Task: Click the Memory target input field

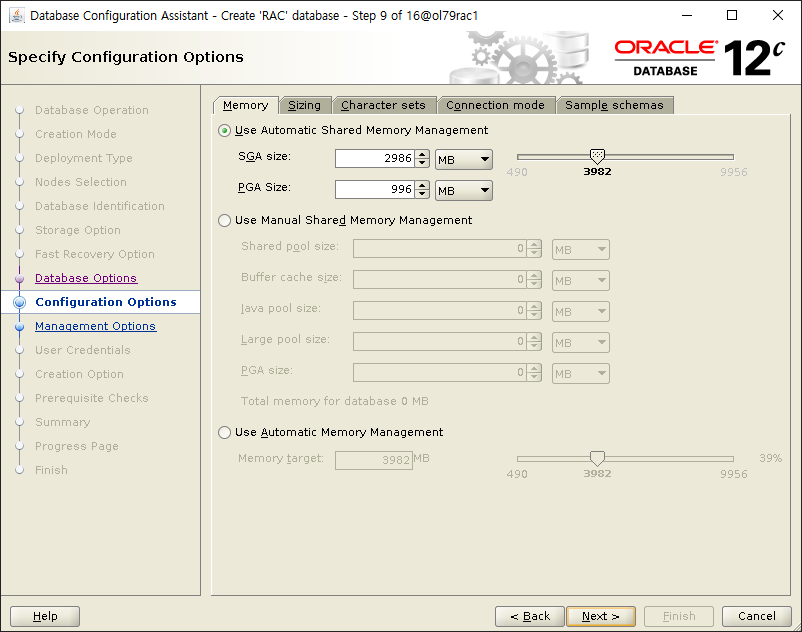Action: click(x=374, y=460)
